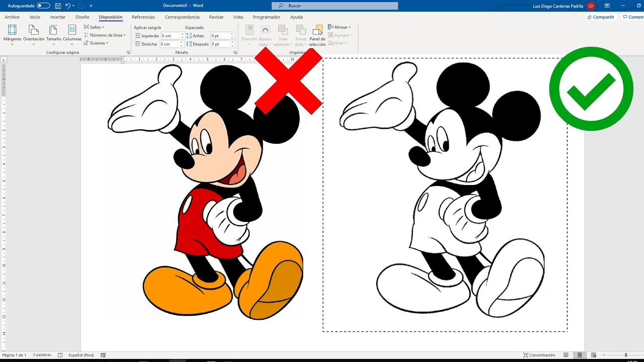The image size is (644, 362).
Task: Select the black-and-white Mickey image
Action: click(x=445, y=195)
